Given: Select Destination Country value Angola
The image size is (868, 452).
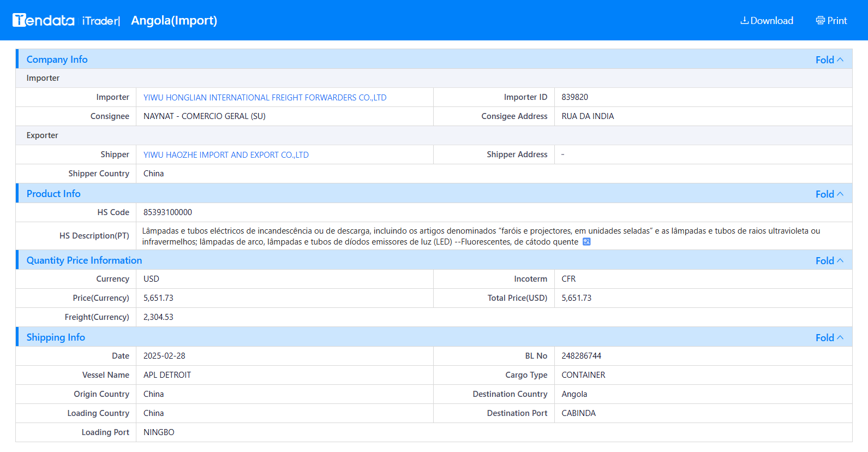Looking at the screenshot, I should click(574, 394).
